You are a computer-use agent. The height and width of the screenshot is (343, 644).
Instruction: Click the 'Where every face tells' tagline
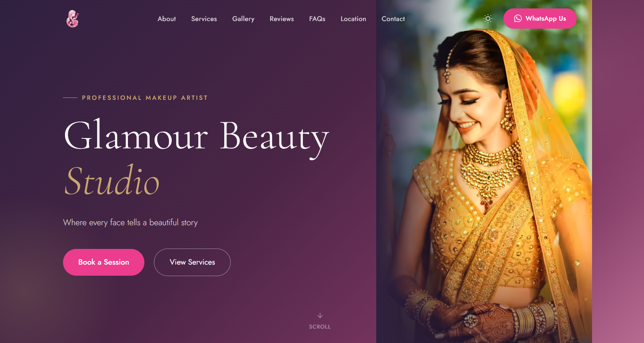click(130, 223)
